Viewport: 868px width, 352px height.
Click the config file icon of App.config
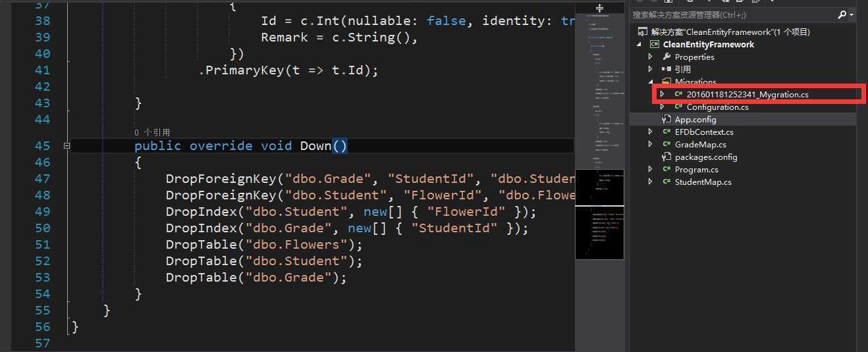(x=666, y=119)
